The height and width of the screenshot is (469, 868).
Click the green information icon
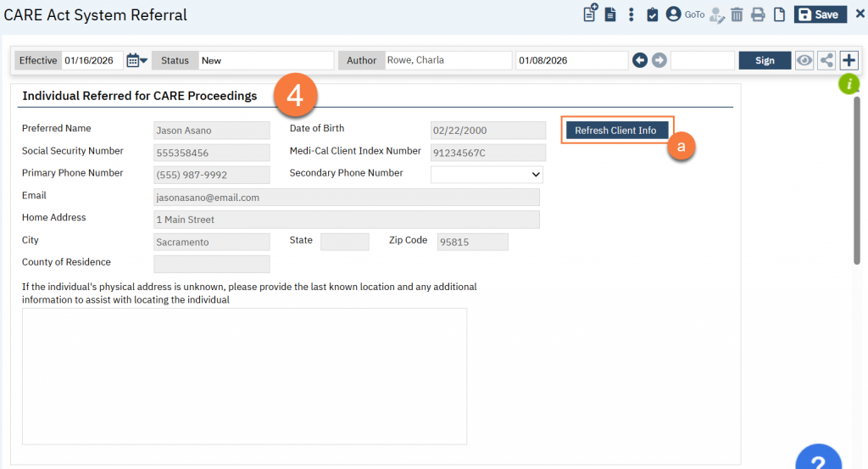point(849,84)
